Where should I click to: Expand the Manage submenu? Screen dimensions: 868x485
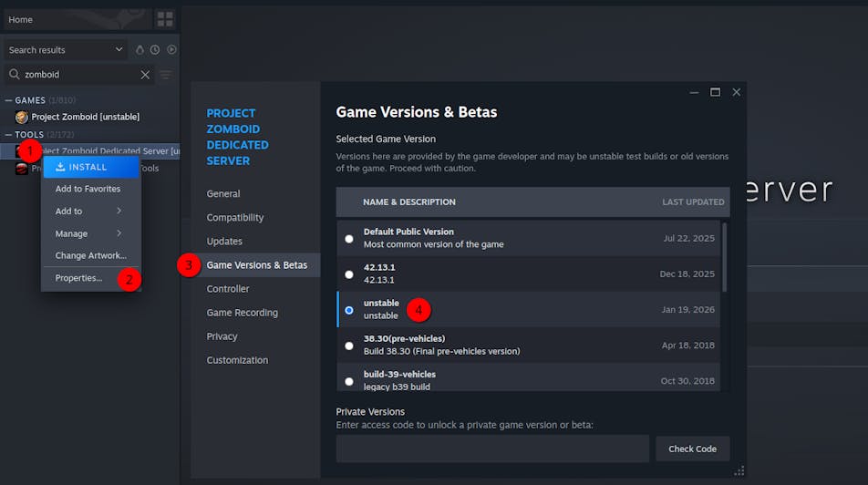[x=88, y=233]
